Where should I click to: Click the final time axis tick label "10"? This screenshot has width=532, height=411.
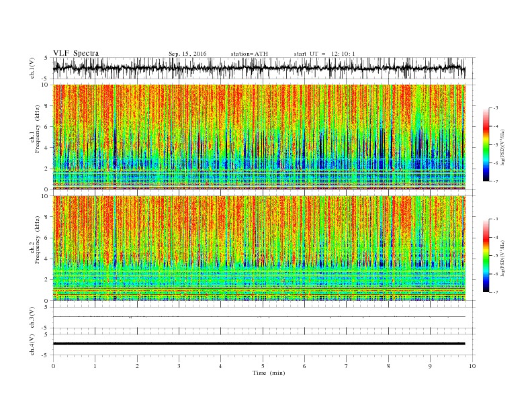tap(472, 366)
